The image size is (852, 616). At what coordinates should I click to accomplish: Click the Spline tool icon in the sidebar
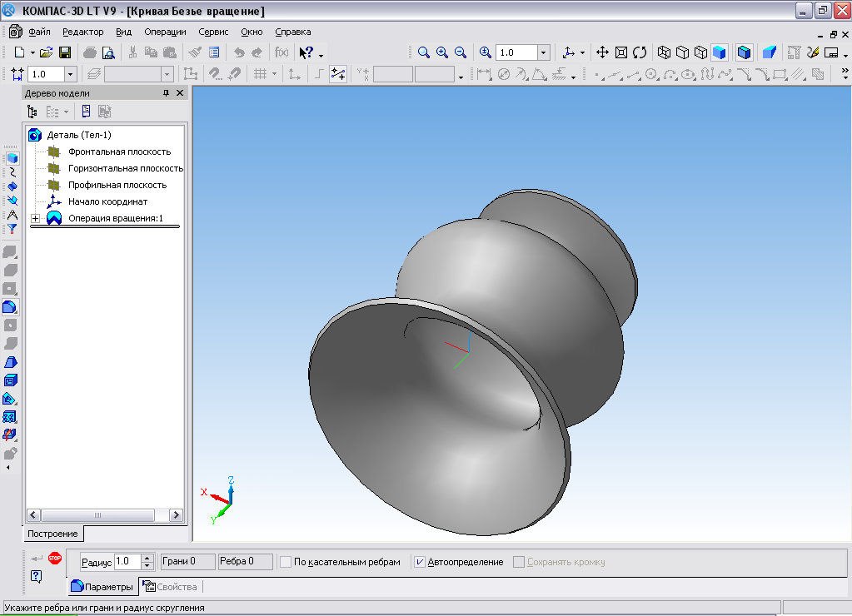coord(12,171)
